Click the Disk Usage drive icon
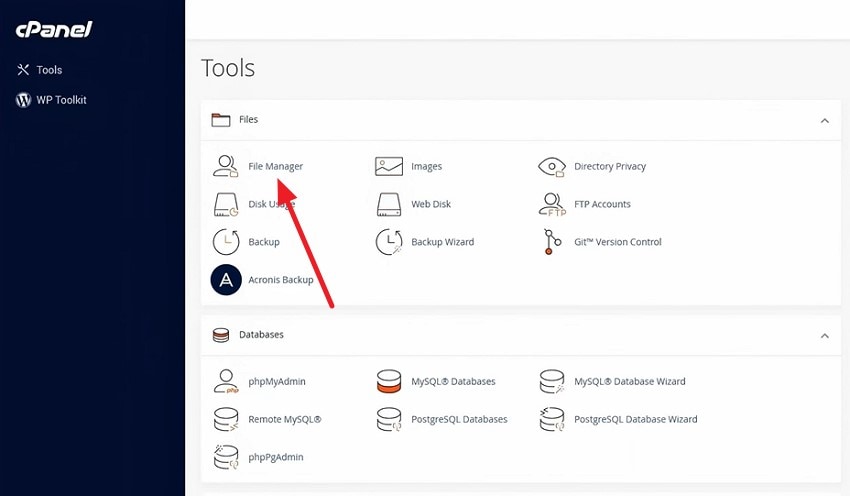The image size is (850, 496). (226, 204)
